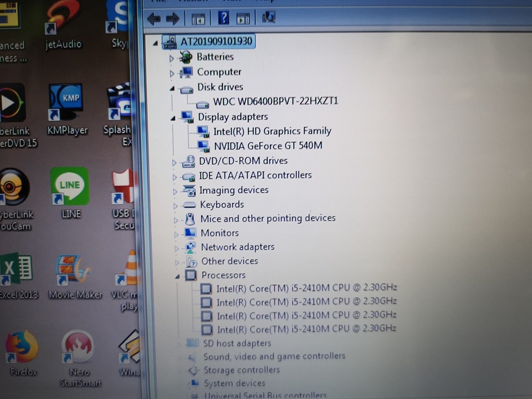Click the Show/Hide console tree toolbar icon

pyautogui.click(x=197, y=18)
